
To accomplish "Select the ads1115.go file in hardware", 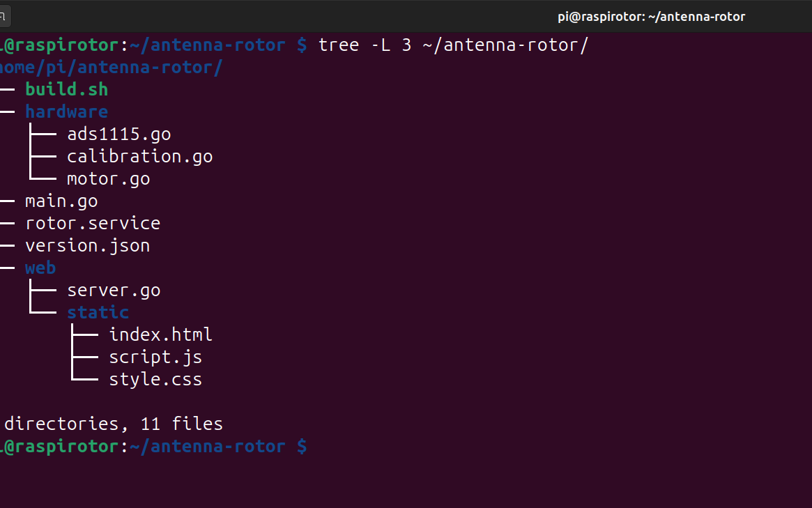I will (x=118, y=133).
